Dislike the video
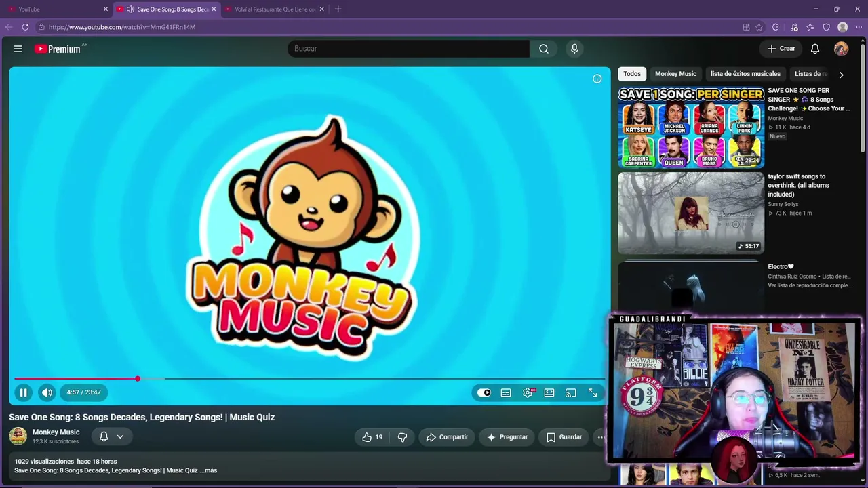This screenshot has height=488, width=868. coord(402,437)
